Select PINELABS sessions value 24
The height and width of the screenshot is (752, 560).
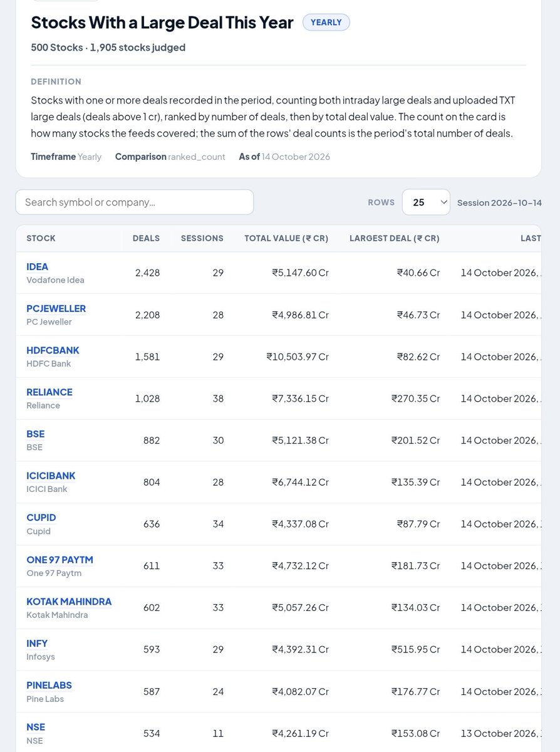point(218,692)
